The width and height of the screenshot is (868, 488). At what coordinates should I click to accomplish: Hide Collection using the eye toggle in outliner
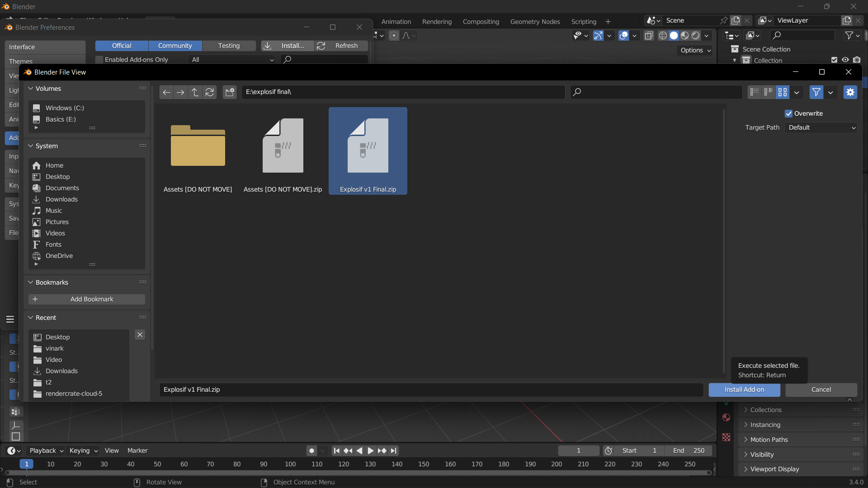845,60
